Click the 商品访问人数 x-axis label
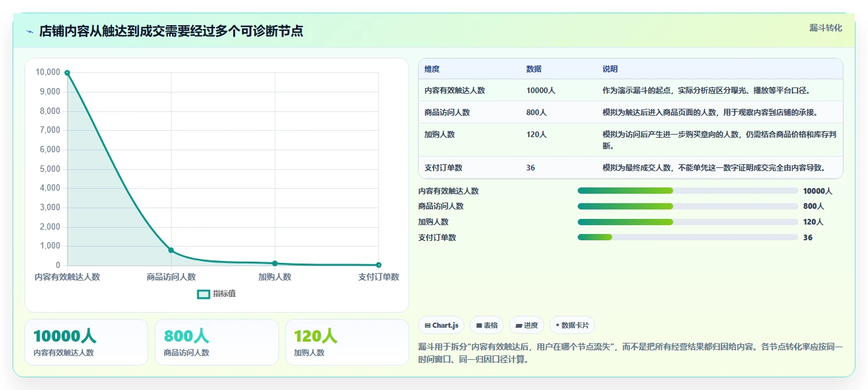Image resolution: width=868 pixels, height=390 pixels. click(171, 277)
